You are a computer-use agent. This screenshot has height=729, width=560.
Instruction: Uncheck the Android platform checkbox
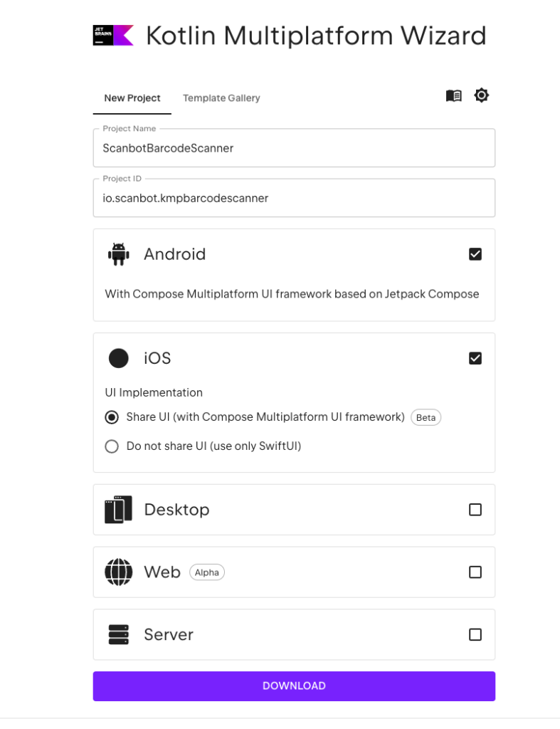click(x=475, y=253)
